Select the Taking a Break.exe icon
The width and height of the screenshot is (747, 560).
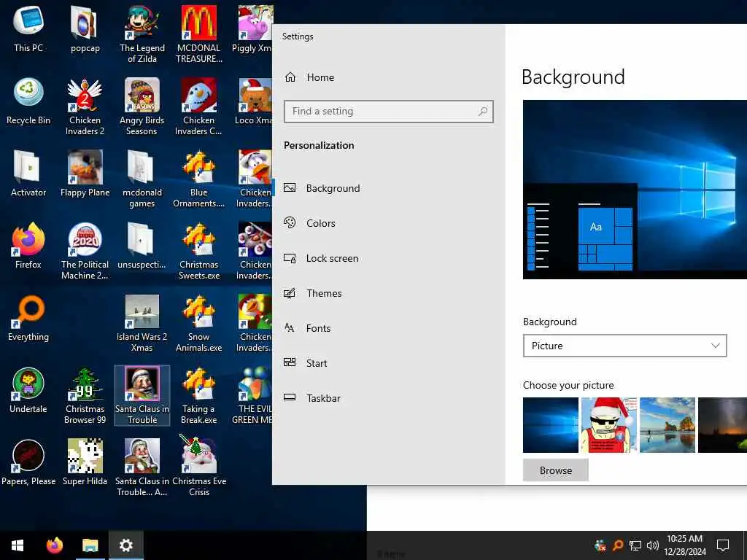(x=199, y=395)
